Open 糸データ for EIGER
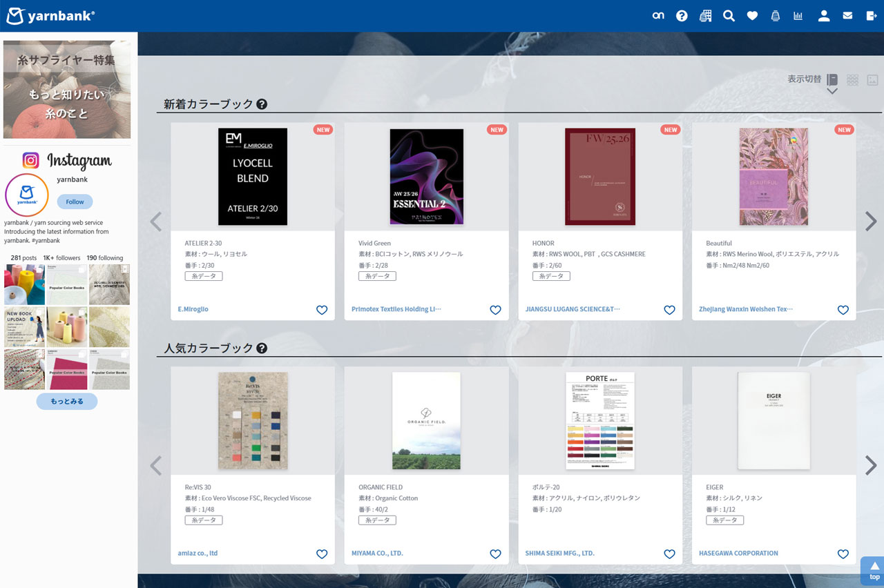884x588 pixels. [724, 520]
